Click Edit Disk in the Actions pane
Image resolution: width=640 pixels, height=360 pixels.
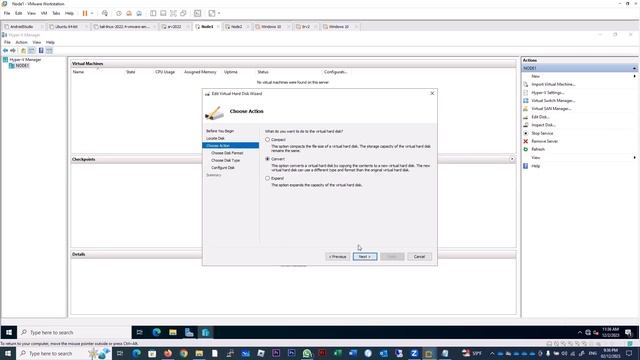(540, 117)
